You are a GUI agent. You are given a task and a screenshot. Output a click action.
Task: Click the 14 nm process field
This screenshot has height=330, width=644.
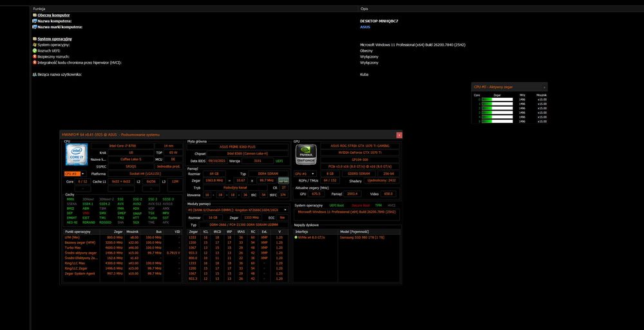(x=168, y=146)
